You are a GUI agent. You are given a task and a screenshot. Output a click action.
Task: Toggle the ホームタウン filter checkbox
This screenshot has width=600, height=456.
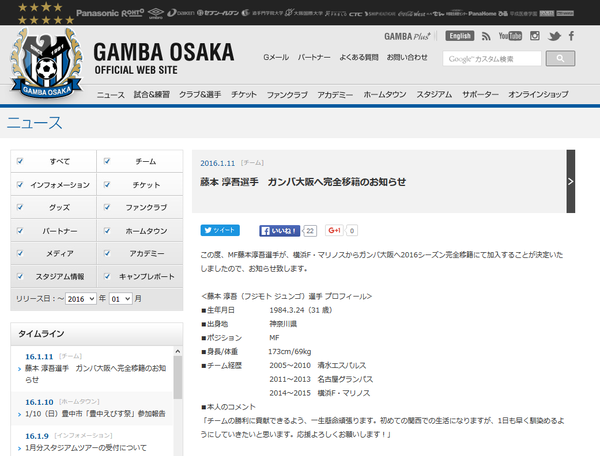pos(107,230)
